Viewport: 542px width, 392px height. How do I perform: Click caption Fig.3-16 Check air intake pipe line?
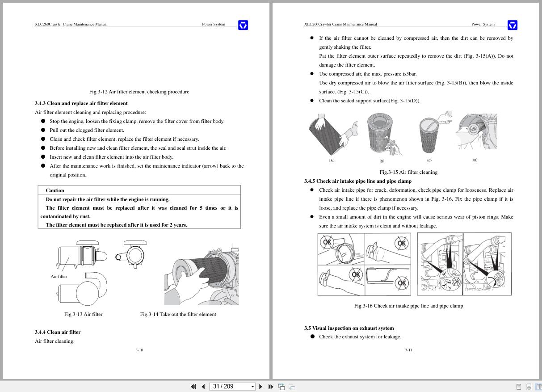pyautogui.click(x=408, y=306)
